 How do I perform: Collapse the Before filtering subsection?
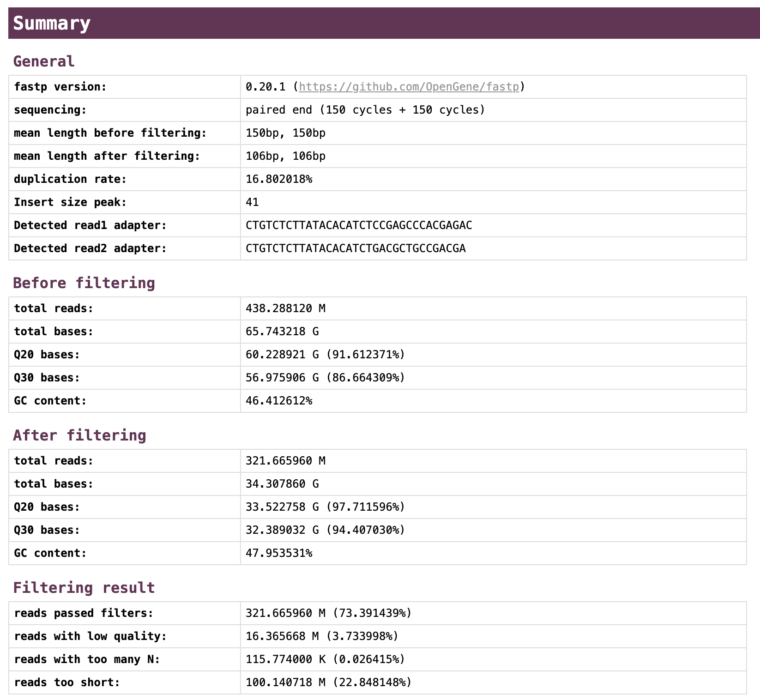pyautogui.click(x=84, y=282)
